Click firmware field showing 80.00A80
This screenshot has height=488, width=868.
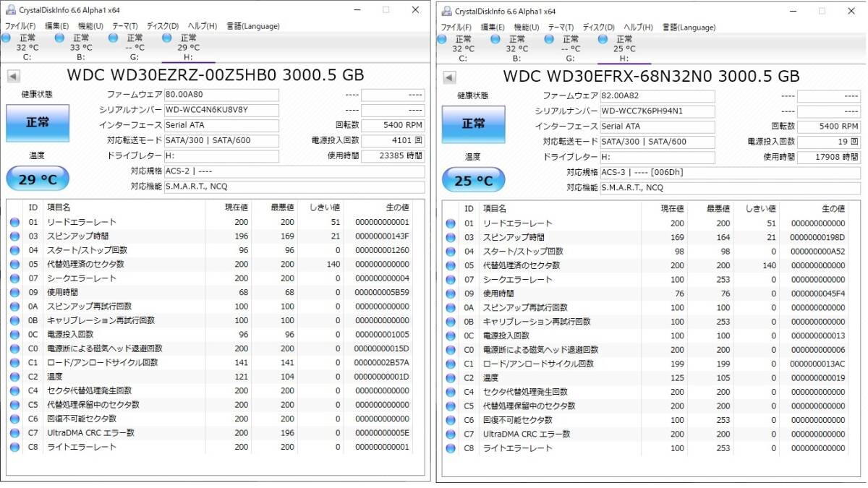pyautogui.click(x=221, y=95)
